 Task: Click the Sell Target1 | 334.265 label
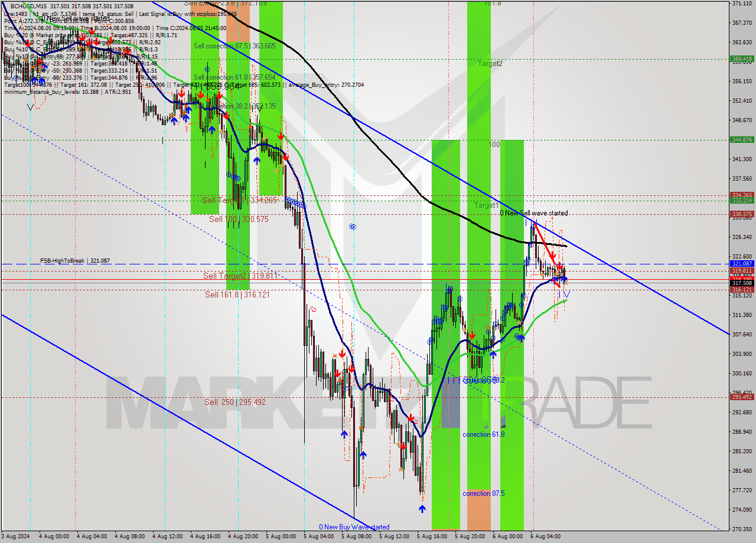[x=240, y=200]
